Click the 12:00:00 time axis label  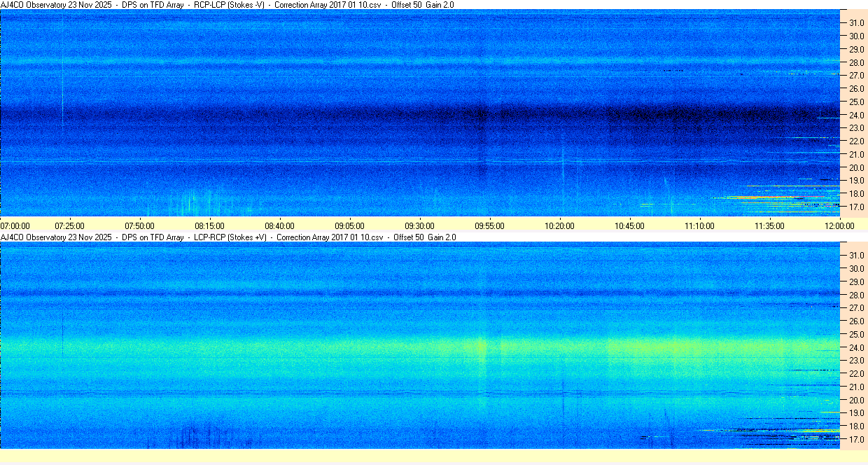839,225
